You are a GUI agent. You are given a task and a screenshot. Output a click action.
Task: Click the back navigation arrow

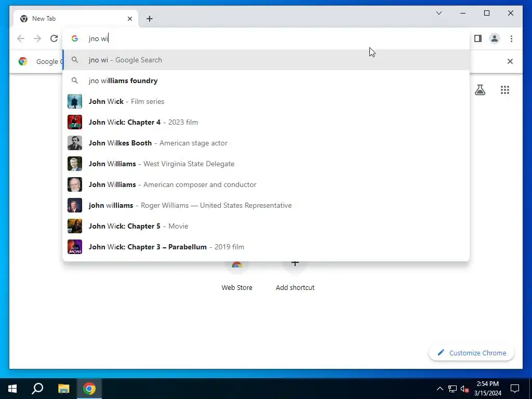tap(21, 38)
